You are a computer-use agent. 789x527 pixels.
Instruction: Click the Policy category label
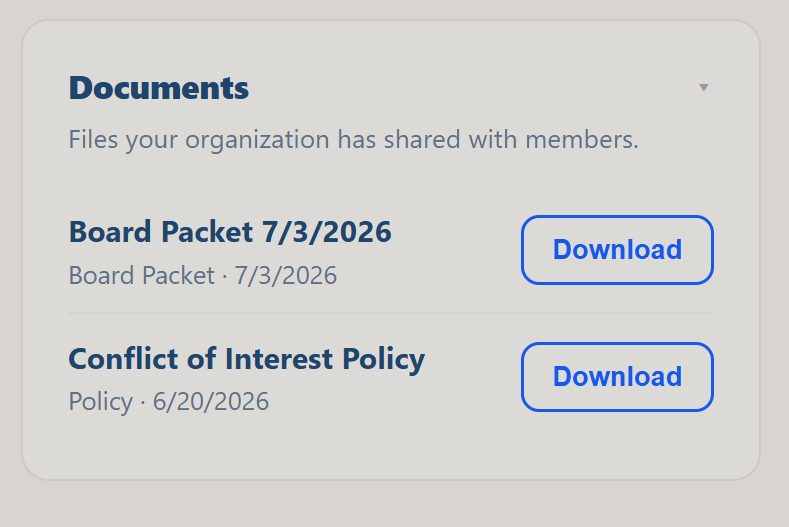coord(101,402)
